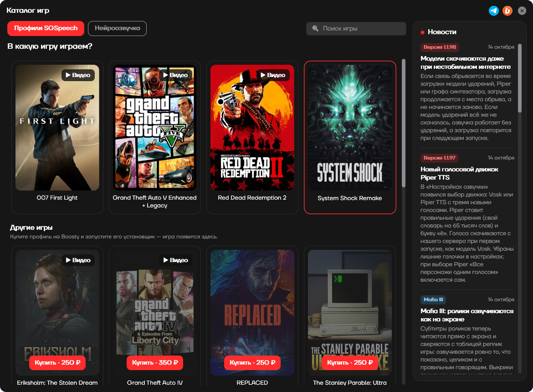Buy The Stanley Parable profile for 250 ₽
This screenshot has height=392, width=533.
tap(350, 363)
